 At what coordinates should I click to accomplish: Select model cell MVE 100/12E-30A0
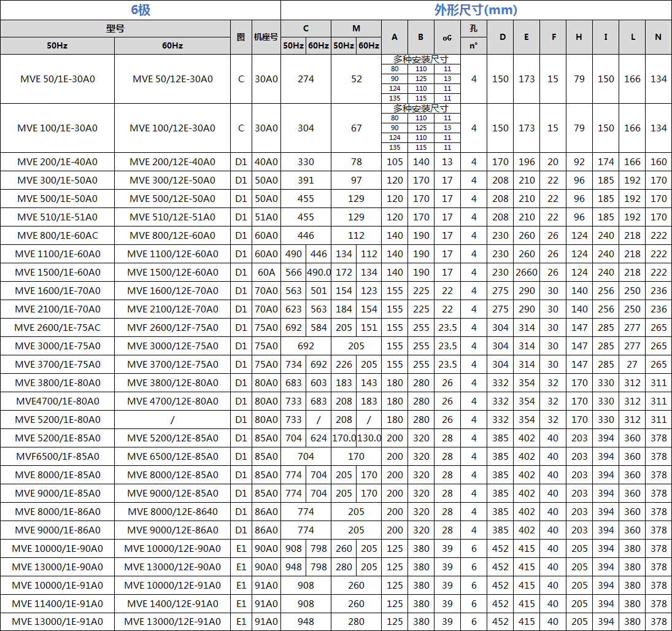[172, 128]
